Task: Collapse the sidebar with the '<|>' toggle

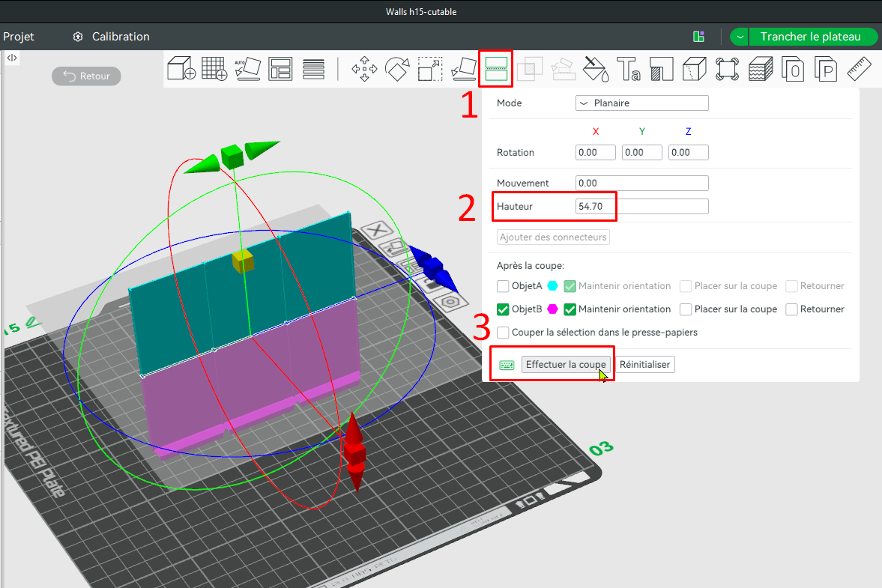Action: 12,58
